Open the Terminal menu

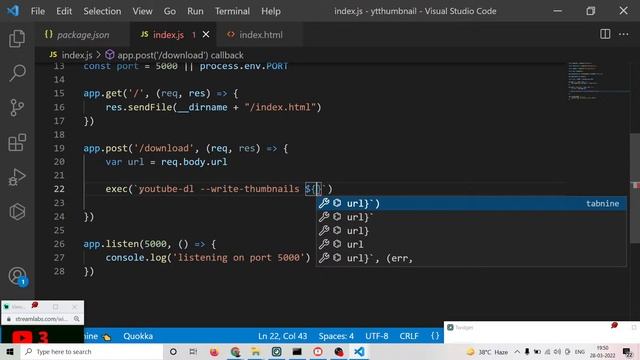(232, 11)
